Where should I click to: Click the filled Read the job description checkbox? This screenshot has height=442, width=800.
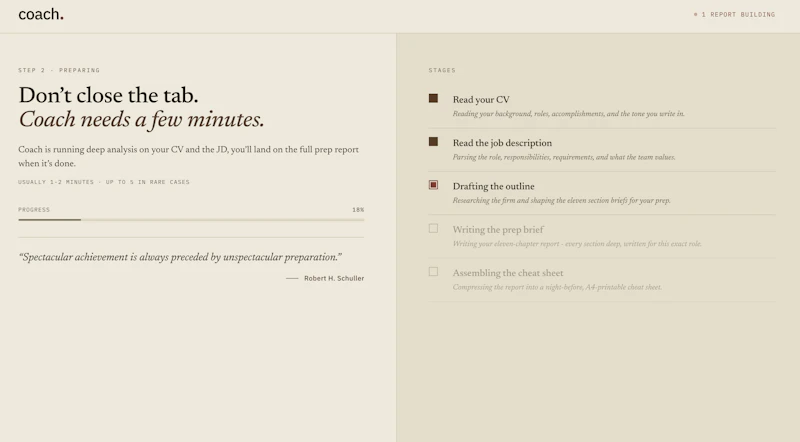click(x=433, y=141)
